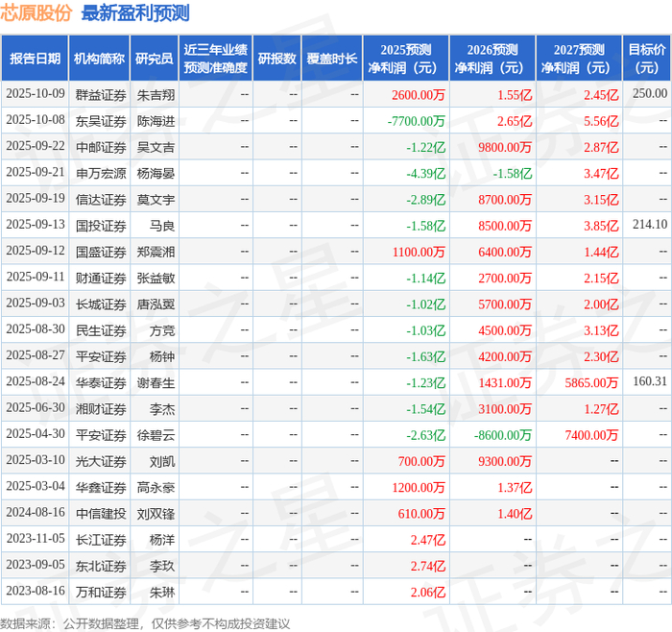The height and width of the screenshot is (632, 672).
Task: Click analyst name 莫文宇
Action: (156, 200)
